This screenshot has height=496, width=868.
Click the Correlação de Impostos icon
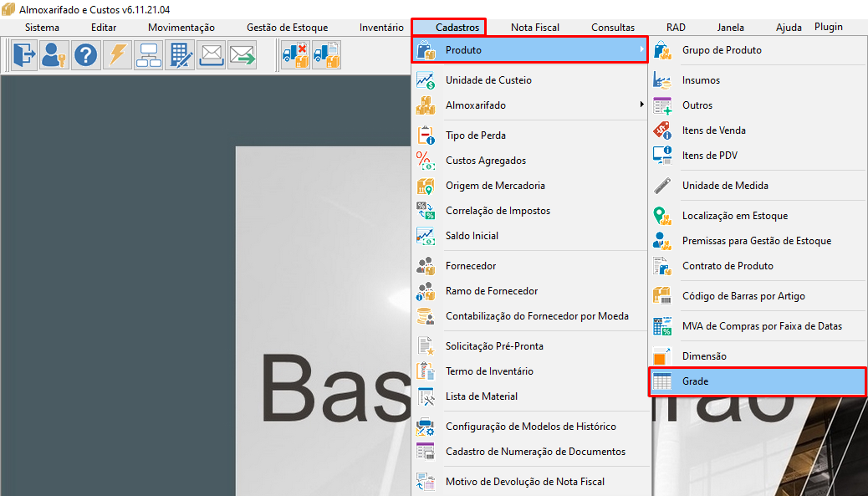tap(426, 211)
